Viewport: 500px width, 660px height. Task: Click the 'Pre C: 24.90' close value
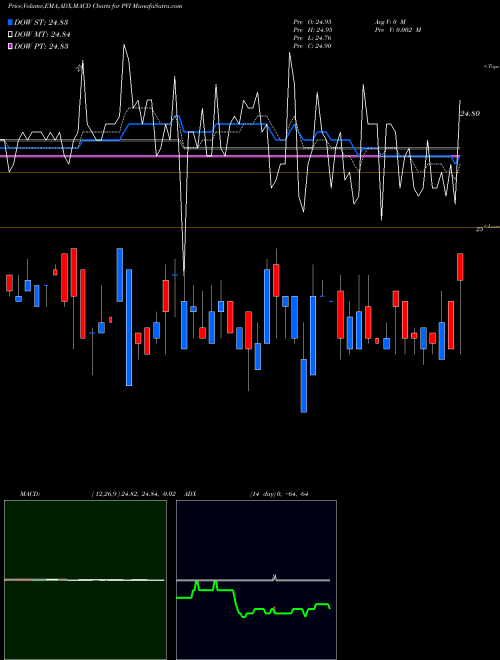(x=313, y=45)
